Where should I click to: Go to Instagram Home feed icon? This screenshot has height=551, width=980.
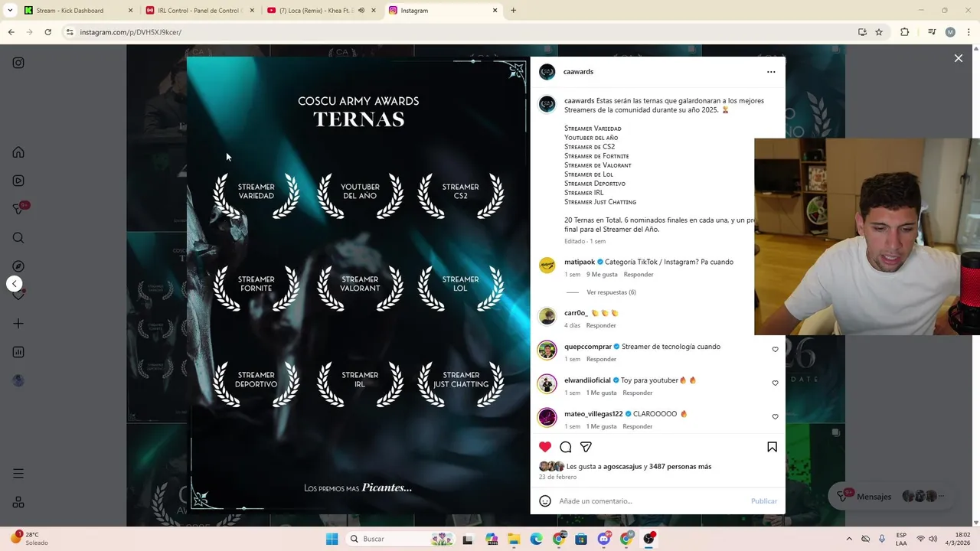click(x=18, y=152)
